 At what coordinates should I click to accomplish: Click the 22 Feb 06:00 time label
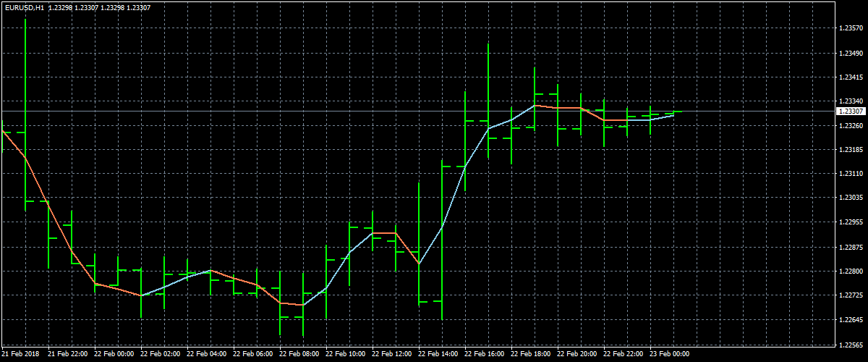pyautogui.click(x=252, y=355)
